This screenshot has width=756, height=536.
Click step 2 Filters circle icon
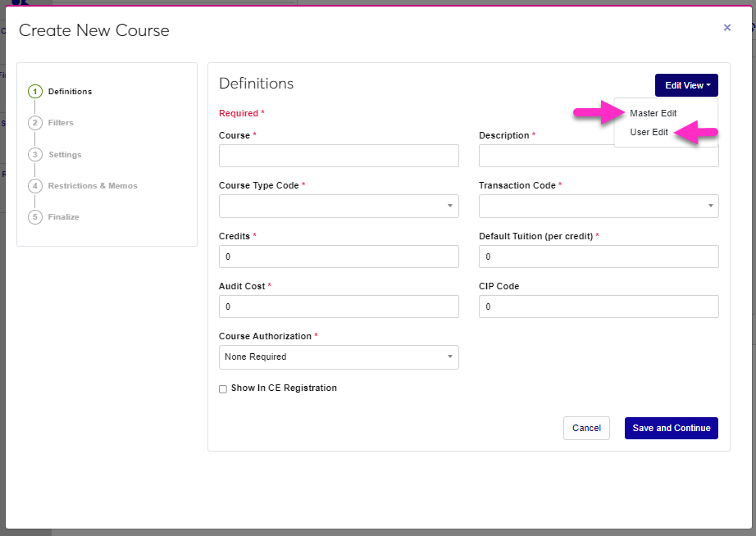pos(35,123)
